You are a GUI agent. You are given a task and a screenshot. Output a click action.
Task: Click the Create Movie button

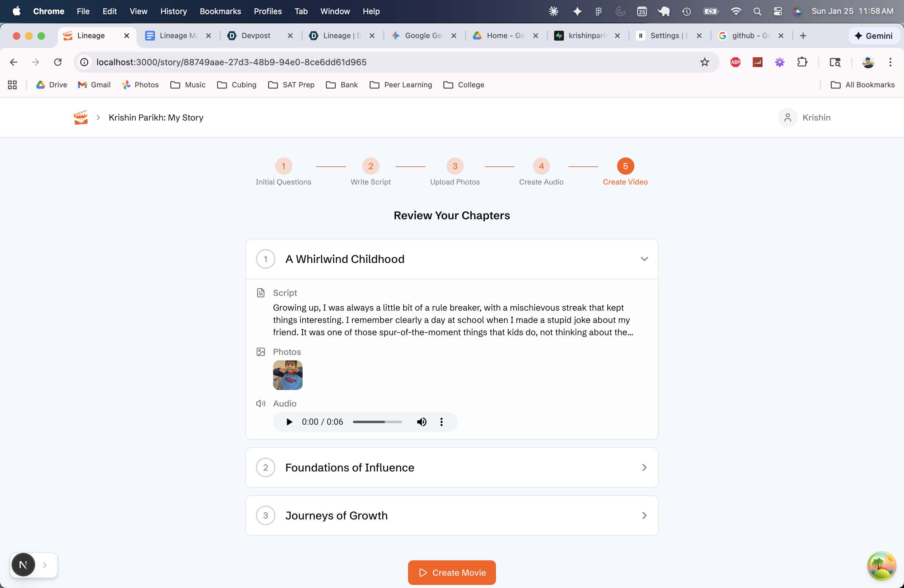tap(452, 572)
